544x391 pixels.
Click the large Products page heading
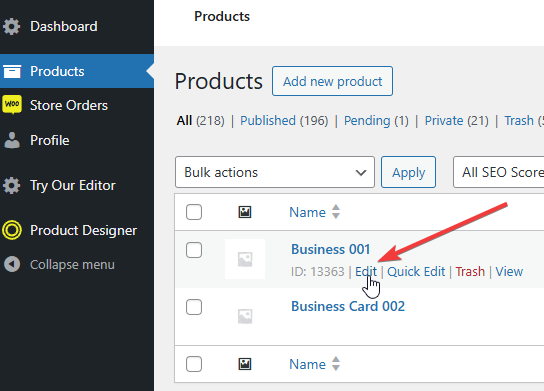(219, 81)
